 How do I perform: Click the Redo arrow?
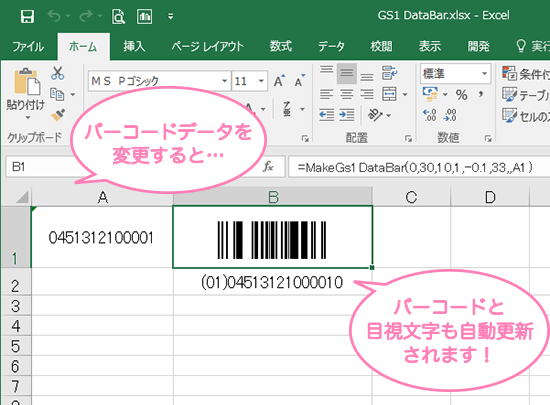[x=86, y=16]
